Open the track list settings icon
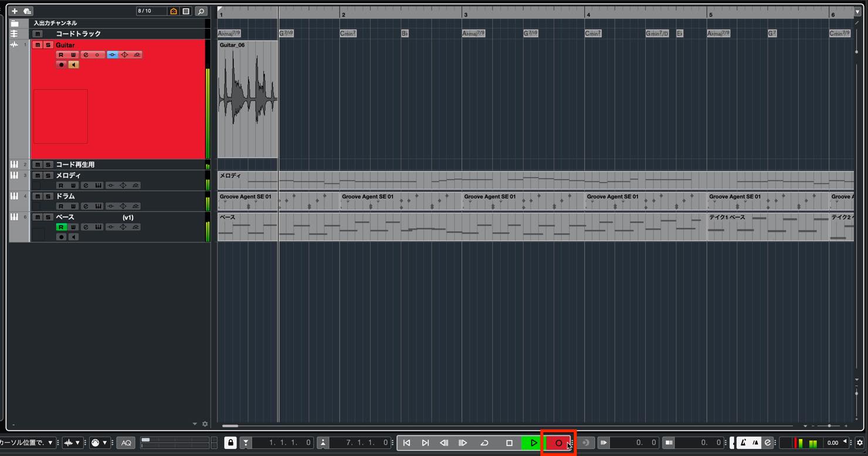 coord(186,11)
